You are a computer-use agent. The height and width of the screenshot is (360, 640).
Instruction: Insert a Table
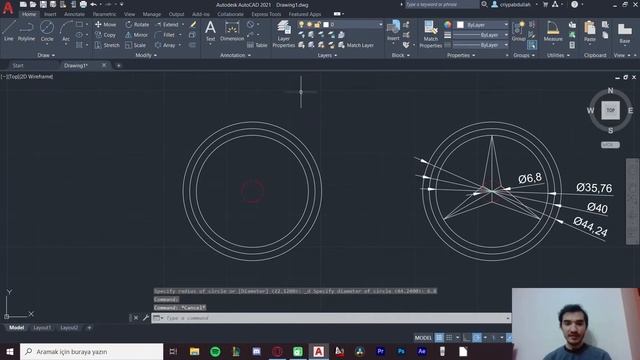click(x=257, y=45)
